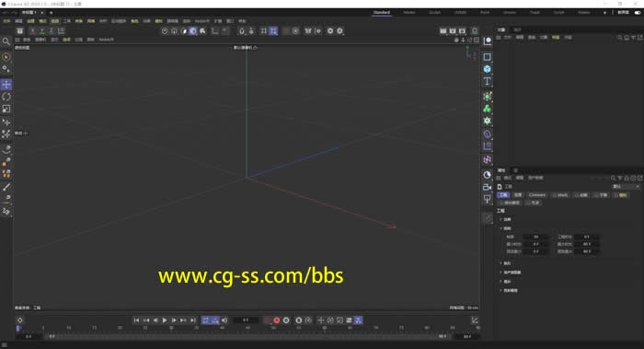Screen dimensions: 644x349
Task: Toggle the highlighted snapping grid icon
Action: (273, 30)
